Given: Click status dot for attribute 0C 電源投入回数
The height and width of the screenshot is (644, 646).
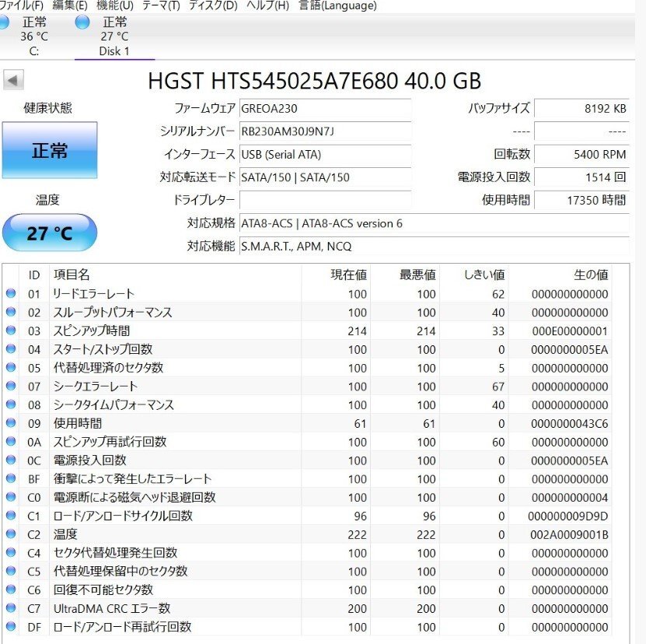Looking at the screenshot, I should [x=11, y=460].
